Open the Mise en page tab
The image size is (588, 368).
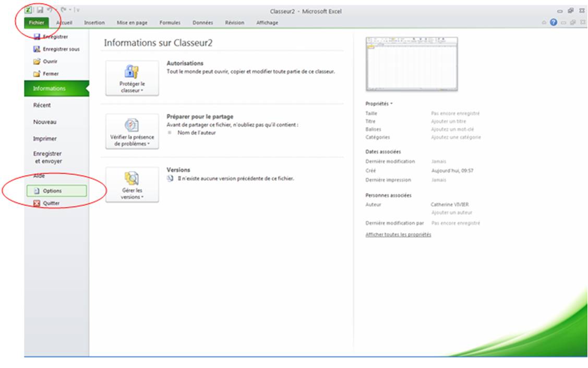[132, 22]
